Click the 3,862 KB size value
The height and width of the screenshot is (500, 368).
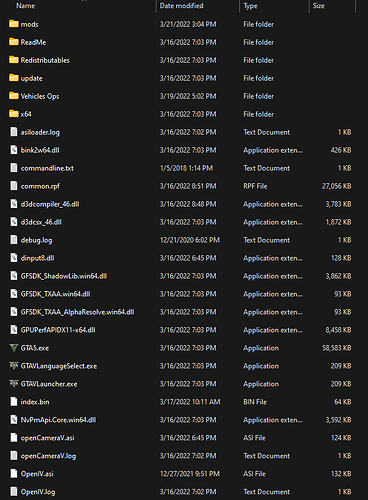click(338, 276)
